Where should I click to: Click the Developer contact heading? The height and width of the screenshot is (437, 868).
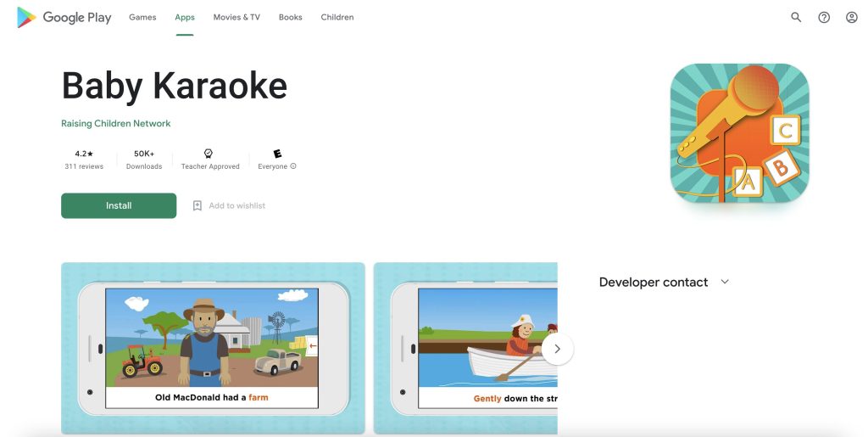654,282
